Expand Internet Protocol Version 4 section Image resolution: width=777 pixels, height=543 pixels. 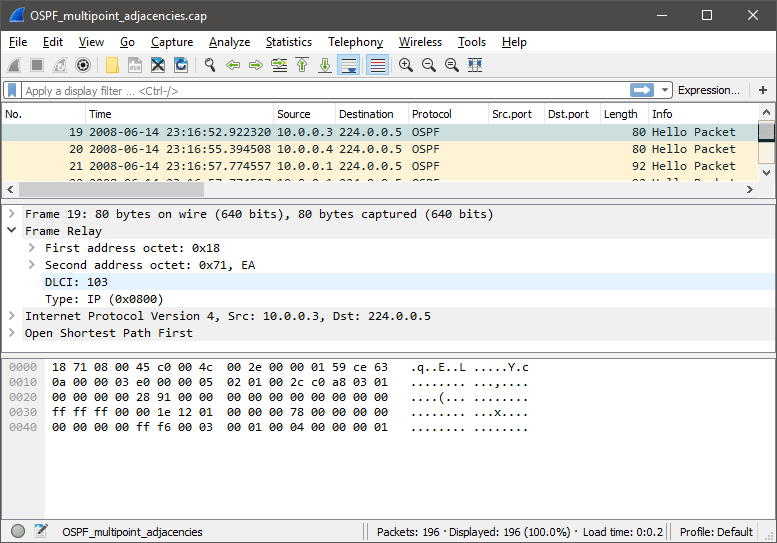(12, 316)
